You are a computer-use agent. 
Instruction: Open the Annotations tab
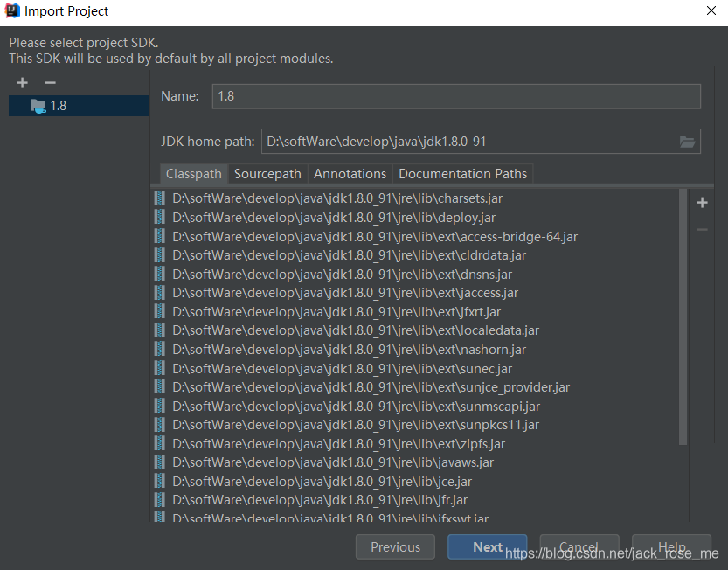point(350,174)
